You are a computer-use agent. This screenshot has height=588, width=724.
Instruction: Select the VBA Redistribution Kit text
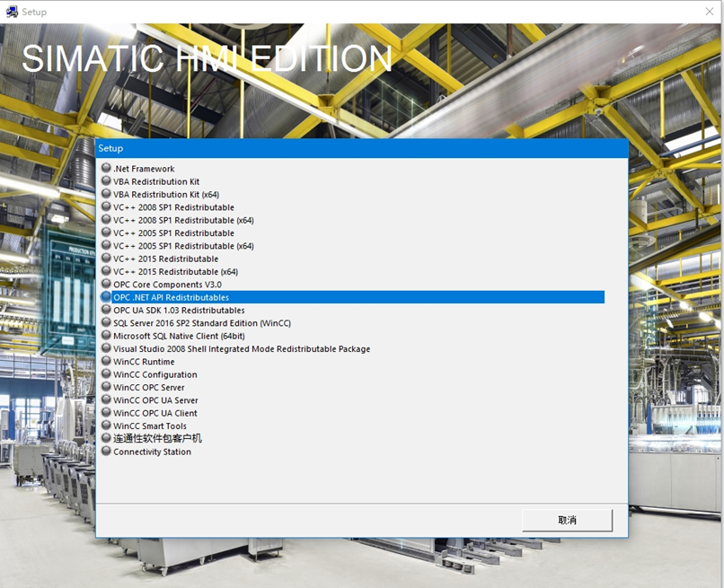pyautogui.click(x=156, y=182)
